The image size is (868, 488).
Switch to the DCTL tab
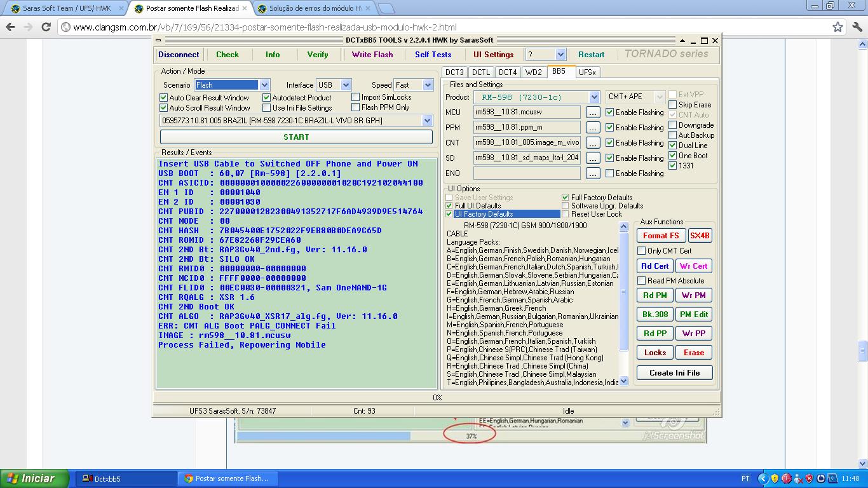[x=481, y=72]
